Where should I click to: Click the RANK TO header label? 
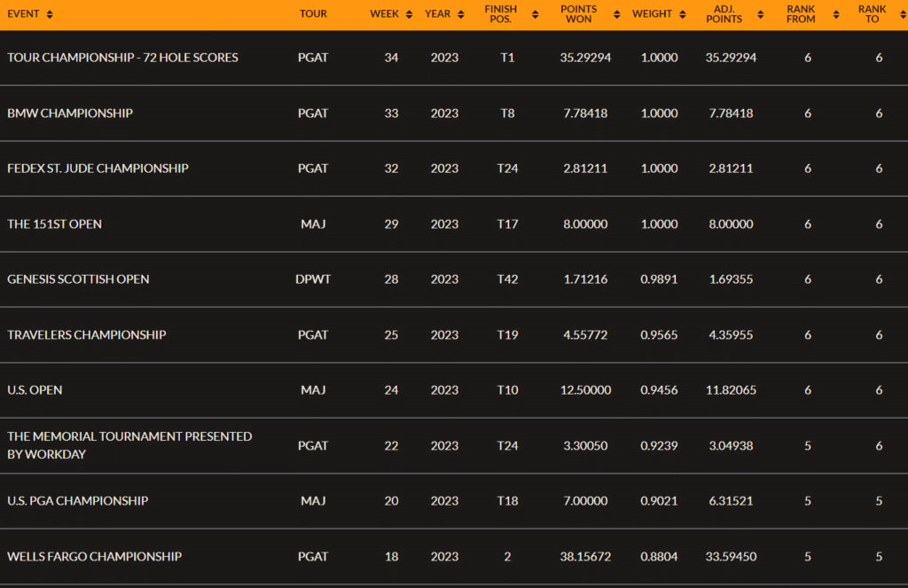[x=873, y=14]
